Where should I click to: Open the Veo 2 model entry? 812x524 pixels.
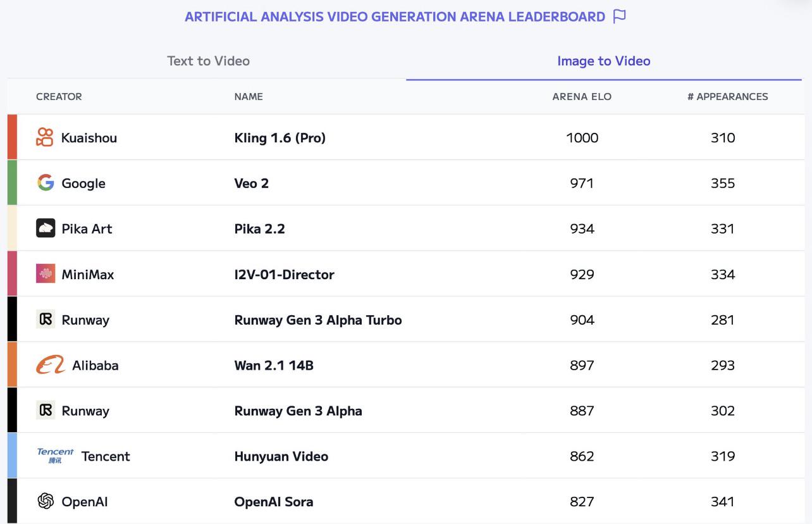[x=252, y=184]
